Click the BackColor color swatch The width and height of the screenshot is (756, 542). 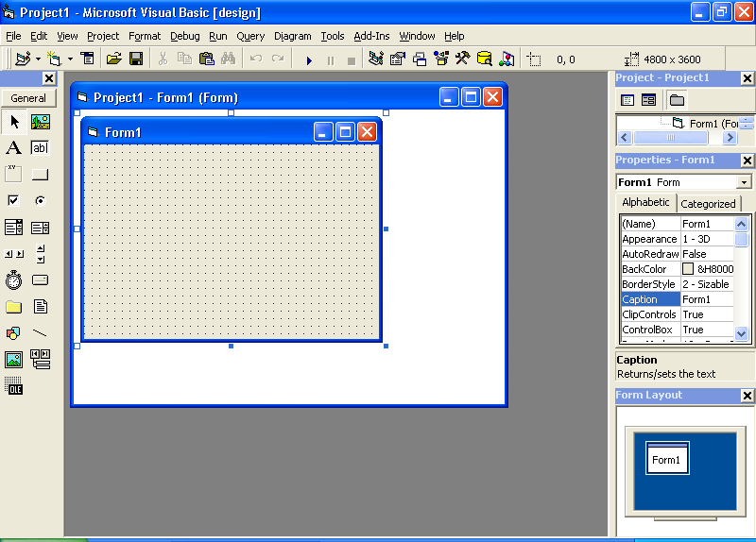pyautogui.click(x=688, y=269)
